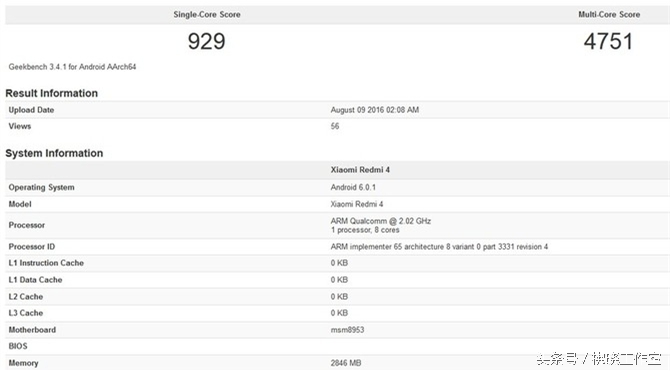670x371 pixels.
Task: Select the L1 Data Cache 0 KB value
Action: click(339, 280)
